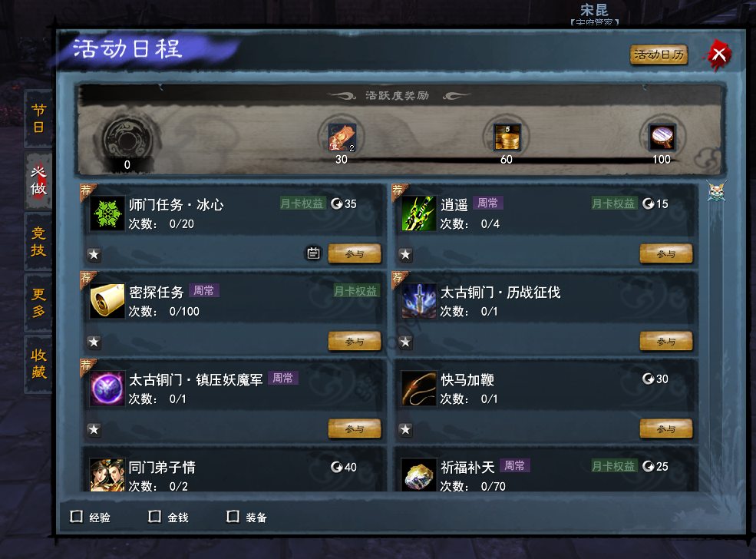Enable the 经验 filter checkbox
756x559 pixels.
76,517
